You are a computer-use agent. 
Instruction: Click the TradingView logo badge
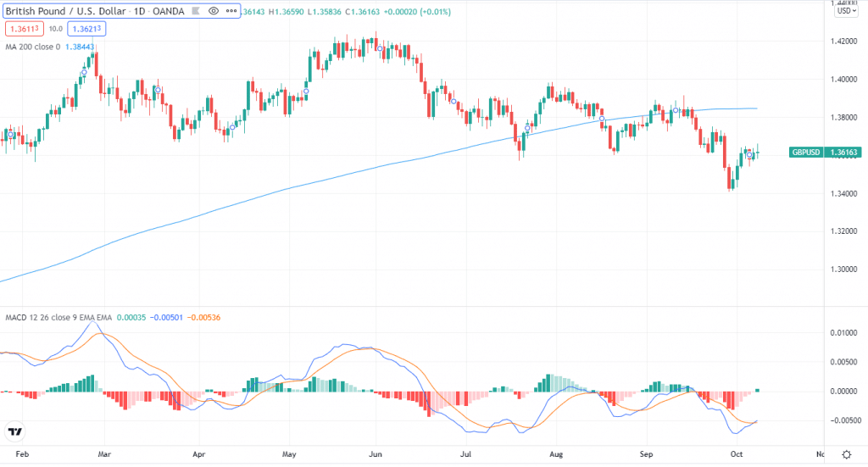[15, 431]
